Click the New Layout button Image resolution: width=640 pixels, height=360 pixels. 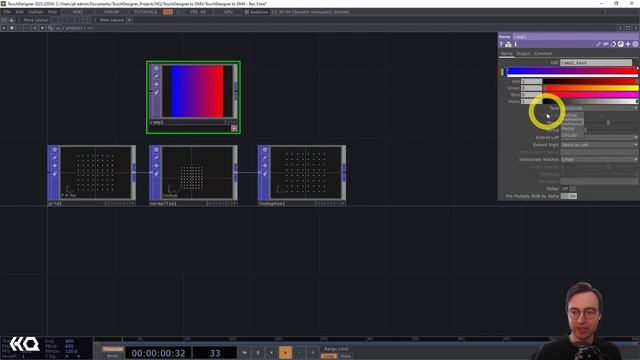[111, 20]
